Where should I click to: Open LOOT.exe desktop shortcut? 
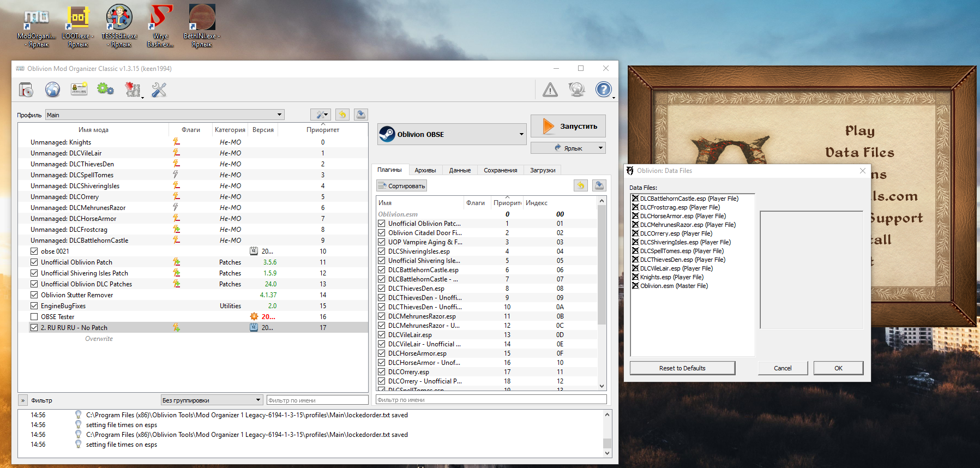point(78,26)
